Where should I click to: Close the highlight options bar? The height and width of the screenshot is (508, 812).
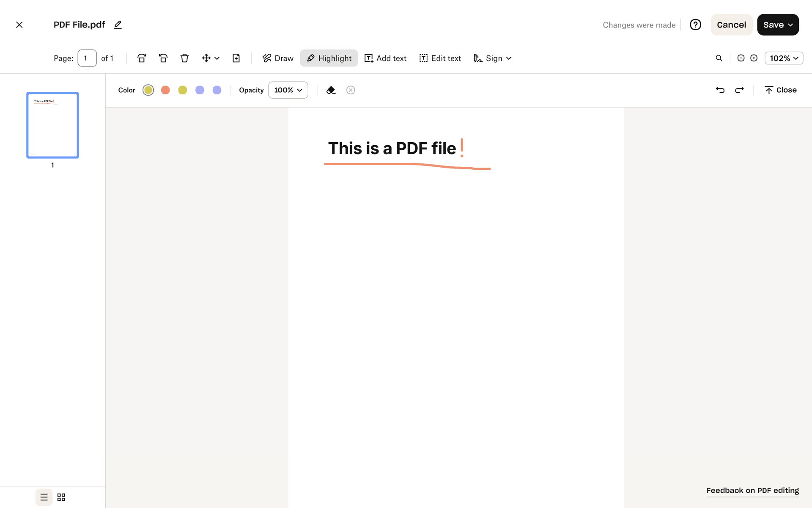pos(781,90)
